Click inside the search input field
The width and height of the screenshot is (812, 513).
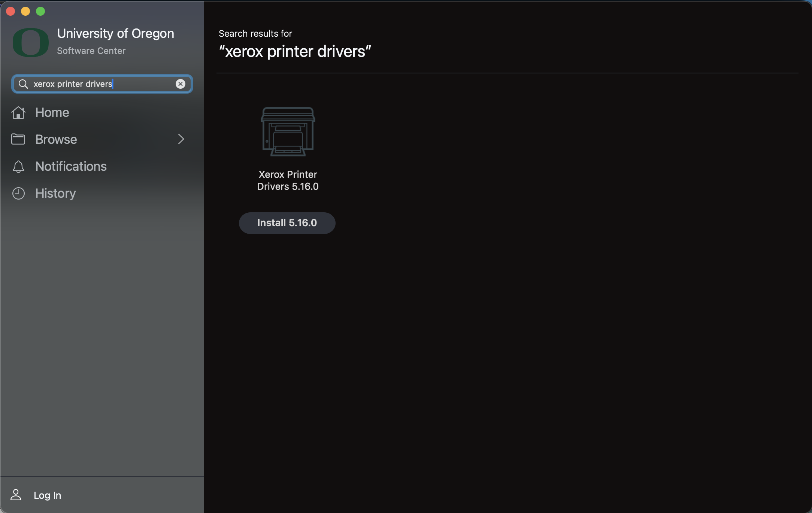coord(101,84)
